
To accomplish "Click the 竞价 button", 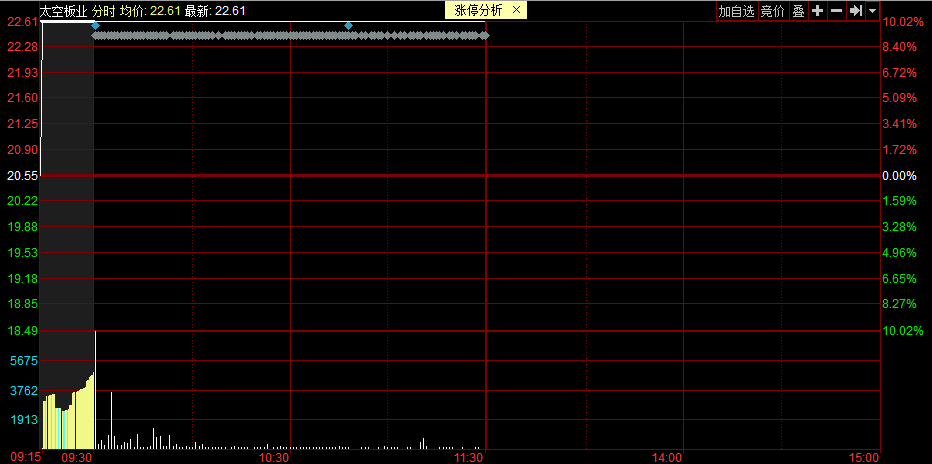I will coord(773,11).
